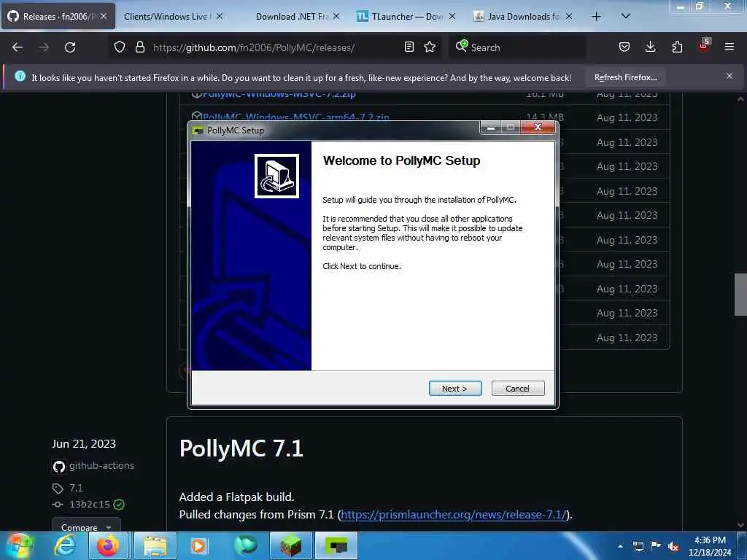Open the Firefox downloads panel
The width and height of the screenshot is (747, 560).
coord(650,47)
